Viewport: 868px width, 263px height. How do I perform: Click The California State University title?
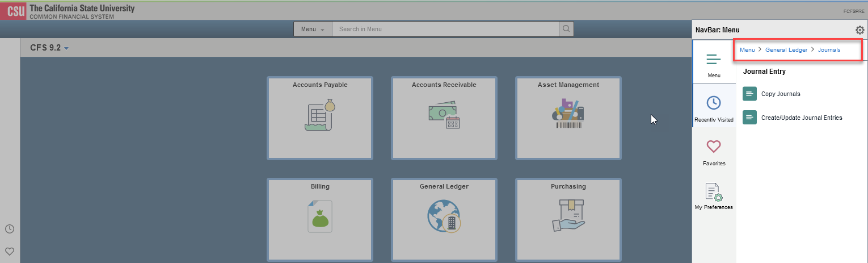click(82, 9)
